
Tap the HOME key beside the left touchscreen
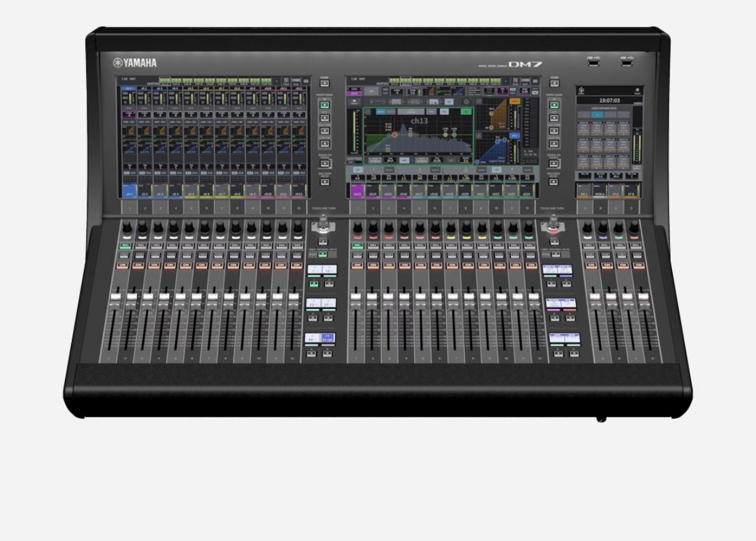pyautogui.click(x=324, y=83)
